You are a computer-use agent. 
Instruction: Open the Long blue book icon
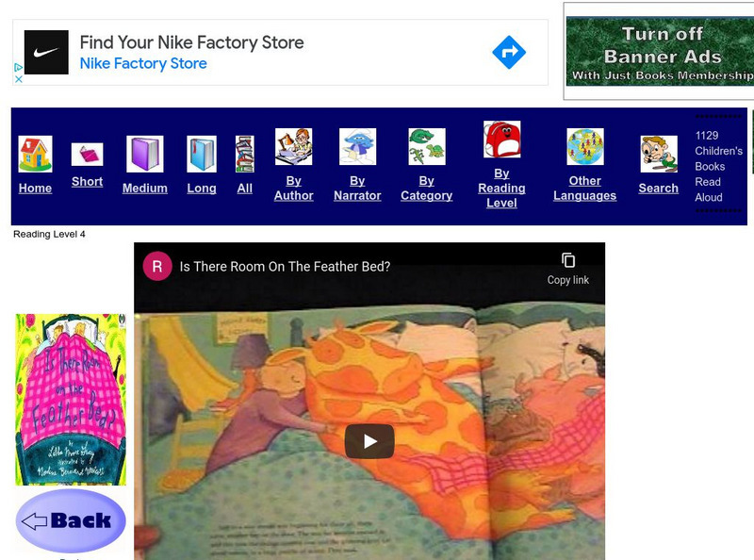pos(201,155)
